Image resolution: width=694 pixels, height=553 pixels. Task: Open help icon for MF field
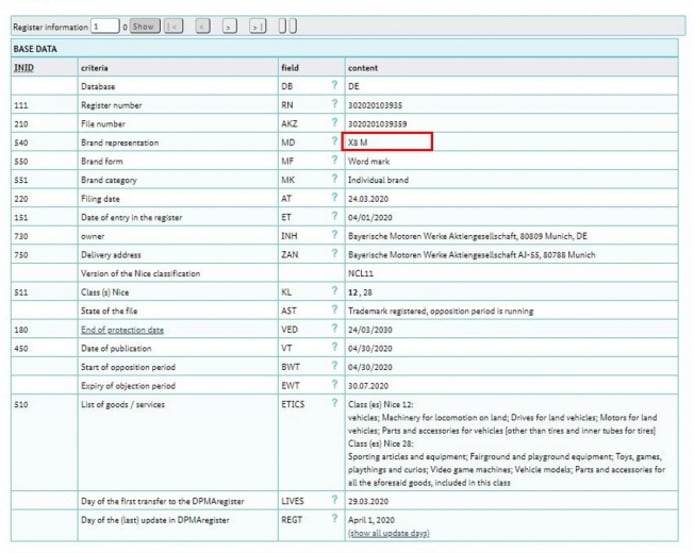pos(335,160)
